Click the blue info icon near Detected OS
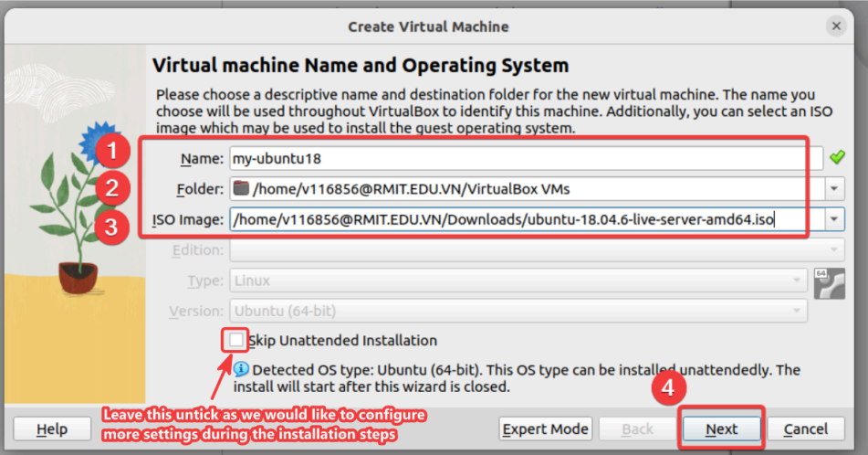868x455 pixels. click(241, 369)
